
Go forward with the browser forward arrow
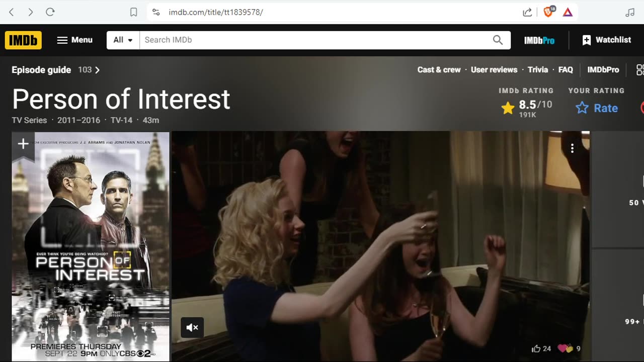pyautogui.click(x=31, y=12)
